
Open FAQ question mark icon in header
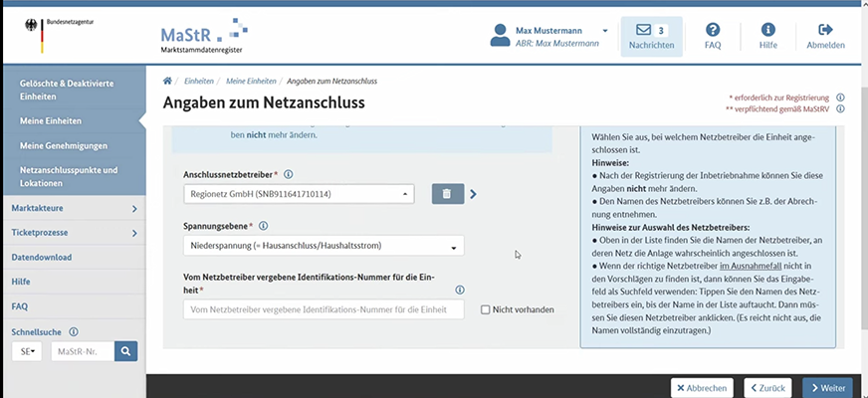click(x=713, y=31)
